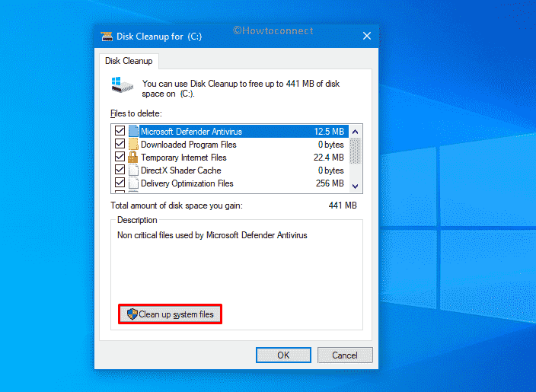536x392 pixels.
Task: Confirm cleanup with the OK button
Action: (x=283, y=355)
